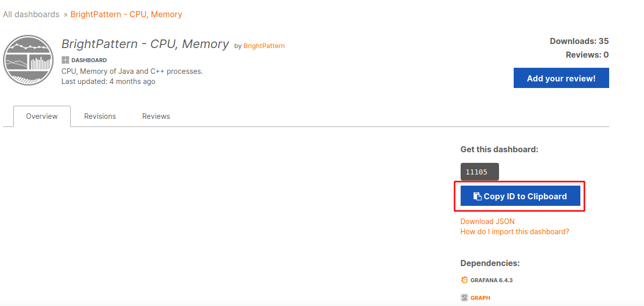Click the italic dashboard title heading
This screenshot has width=644, height=306.
[145, 44]
